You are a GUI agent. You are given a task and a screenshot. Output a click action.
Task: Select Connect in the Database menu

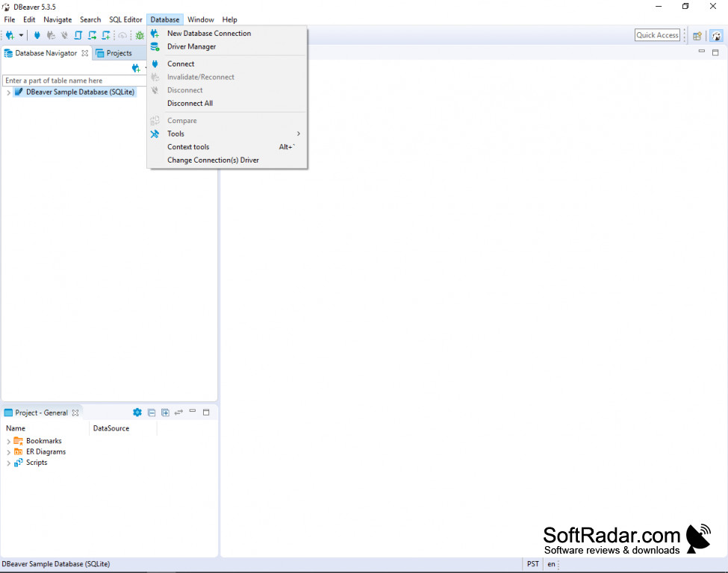[x=227, y=63]
